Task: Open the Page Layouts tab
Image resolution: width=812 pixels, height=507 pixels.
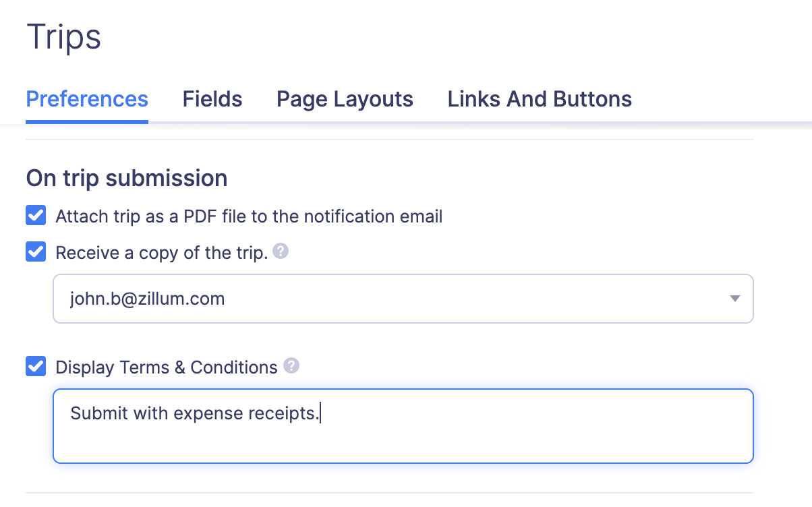Action: click(x=345, y=99)
